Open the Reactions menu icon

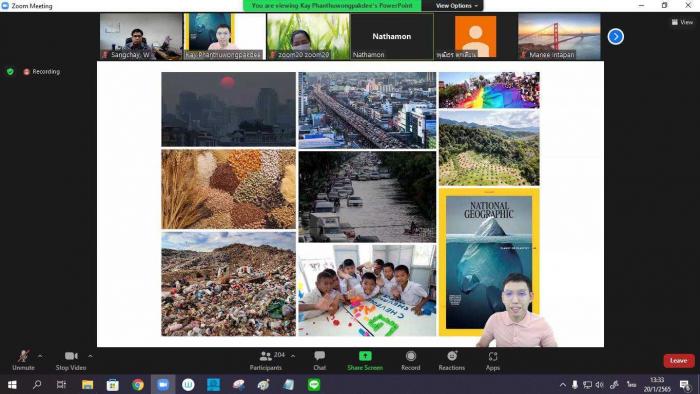coord(452,356)
